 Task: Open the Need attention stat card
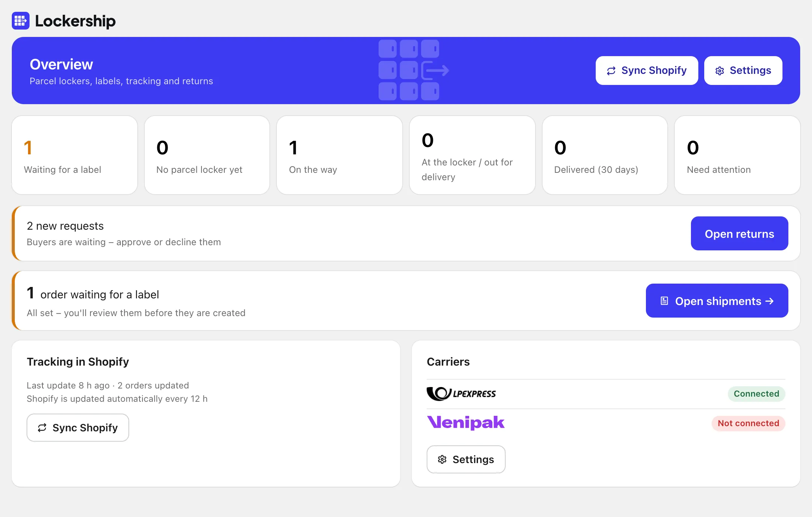click(x=737, y=155)
